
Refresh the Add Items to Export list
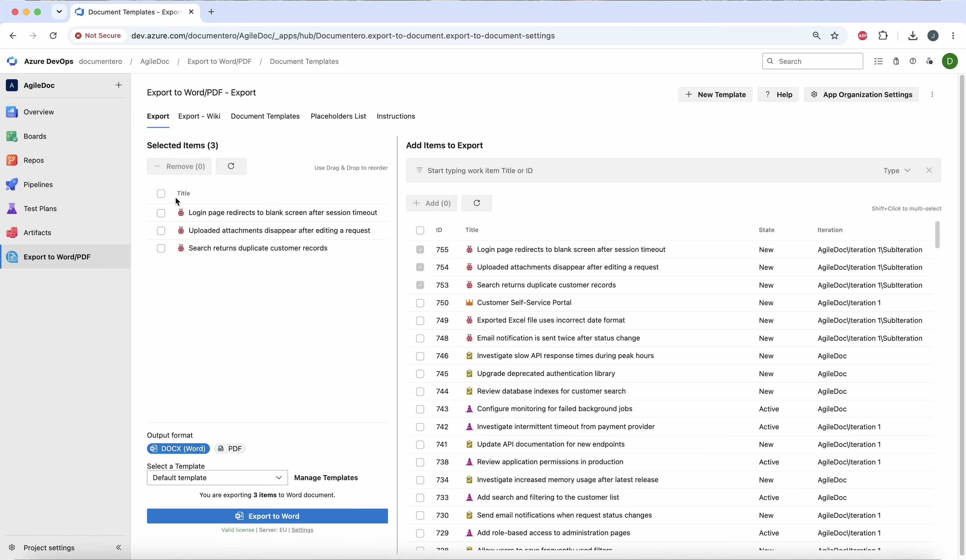476,203
